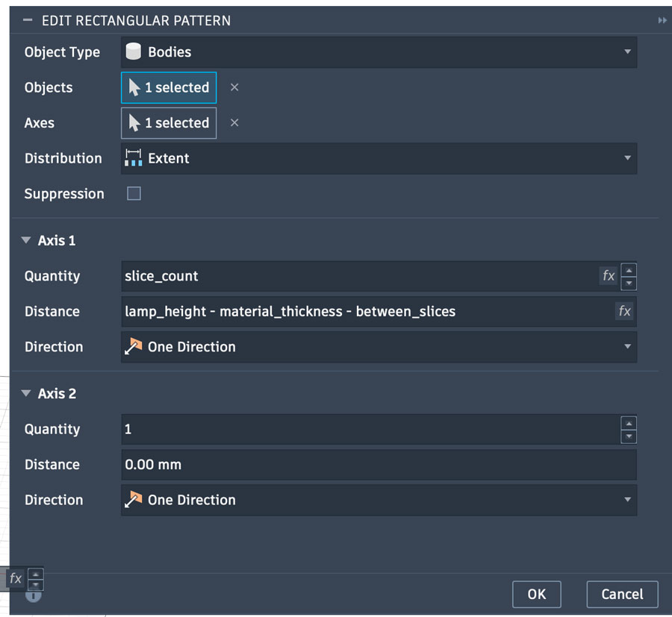Clear the Objects selection with X
This screenshot has height=617, width=672.
[234, 87]
